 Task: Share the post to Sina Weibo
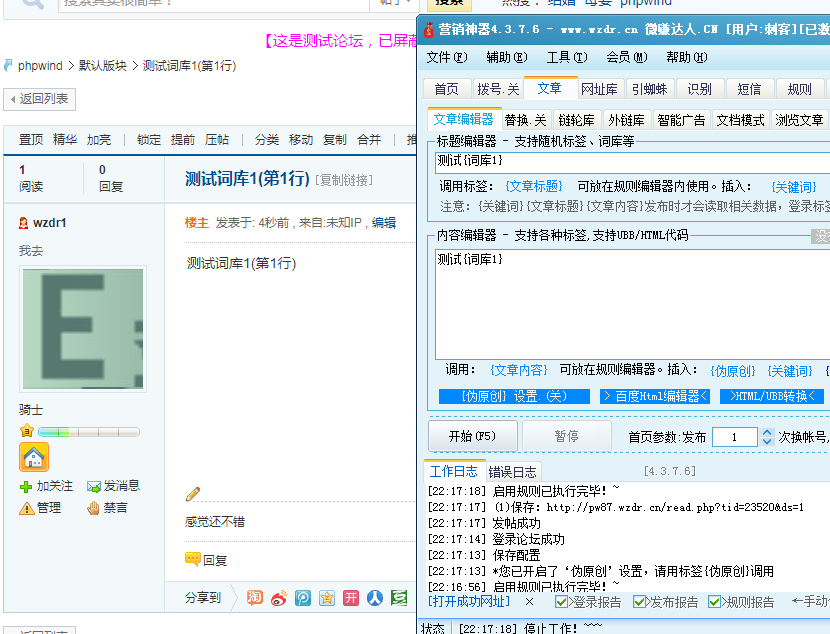point(277,597)
